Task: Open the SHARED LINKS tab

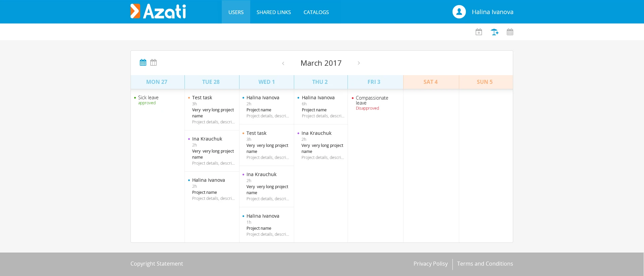Action: 274,12
